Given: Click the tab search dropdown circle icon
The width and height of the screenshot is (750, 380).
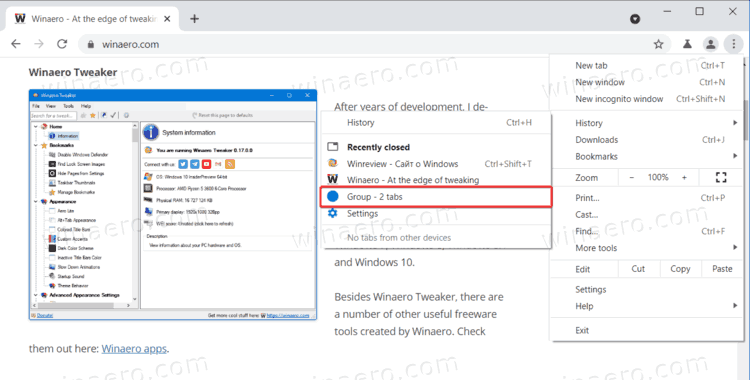Looking at the screenshot, I should [x=635, y=19].
